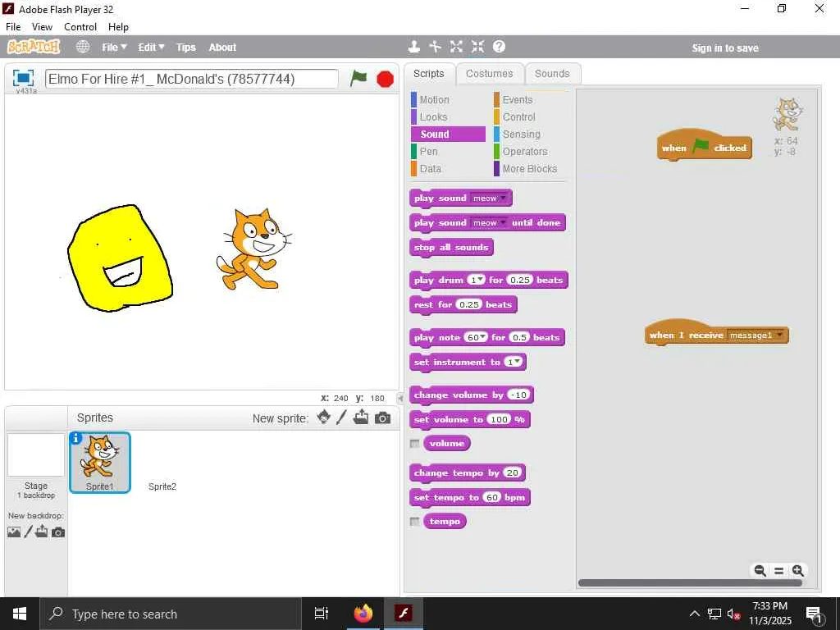
Task: Click About in Scratch toolbar
Action: tap(222, 47)
